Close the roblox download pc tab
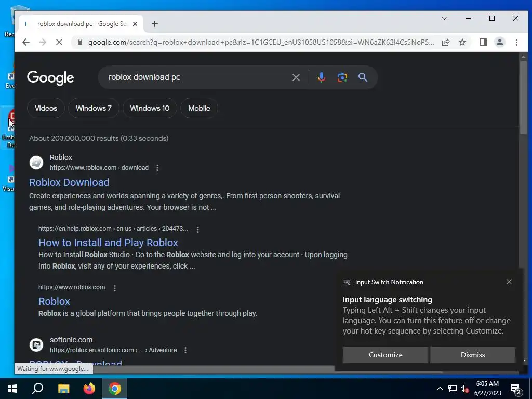Image resolution: width=532 pixels, height=399 pixels. pyautogui.click(x=135, y=24)
